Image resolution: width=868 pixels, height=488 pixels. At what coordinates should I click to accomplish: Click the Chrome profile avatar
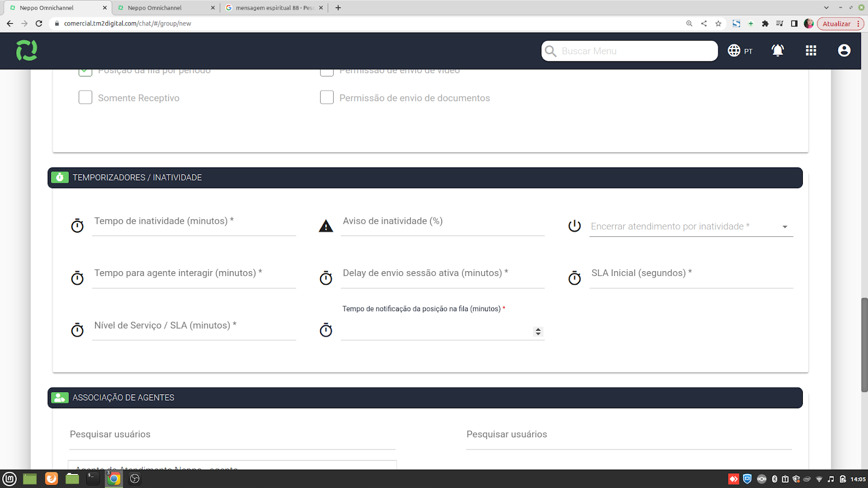809,23
